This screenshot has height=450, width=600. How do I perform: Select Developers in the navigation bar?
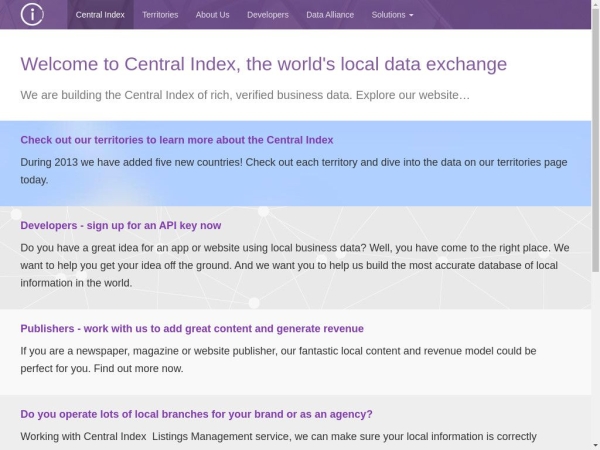pos(268,15)
